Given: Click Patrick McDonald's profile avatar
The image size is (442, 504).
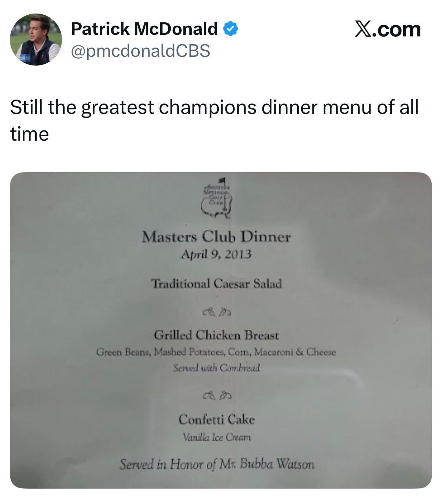Looking at the screenshot, I should (x=36, y=40).
